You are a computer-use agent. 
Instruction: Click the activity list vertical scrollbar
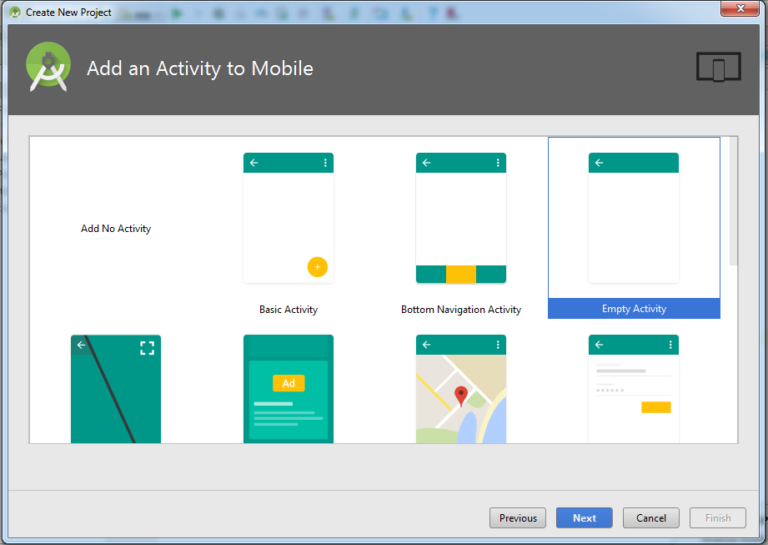[x=733, y=200]
